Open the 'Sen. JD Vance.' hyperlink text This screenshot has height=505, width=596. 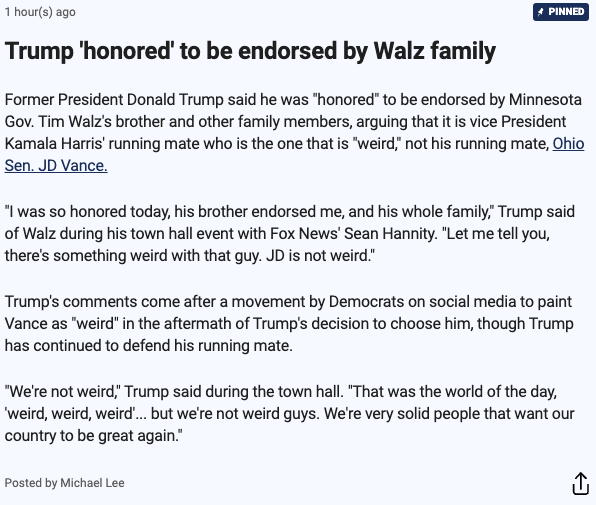(x=56, y=166)
